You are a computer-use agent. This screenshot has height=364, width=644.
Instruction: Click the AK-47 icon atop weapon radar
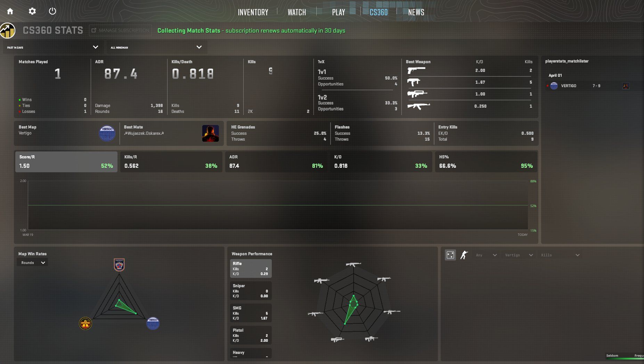click(353, 265)
